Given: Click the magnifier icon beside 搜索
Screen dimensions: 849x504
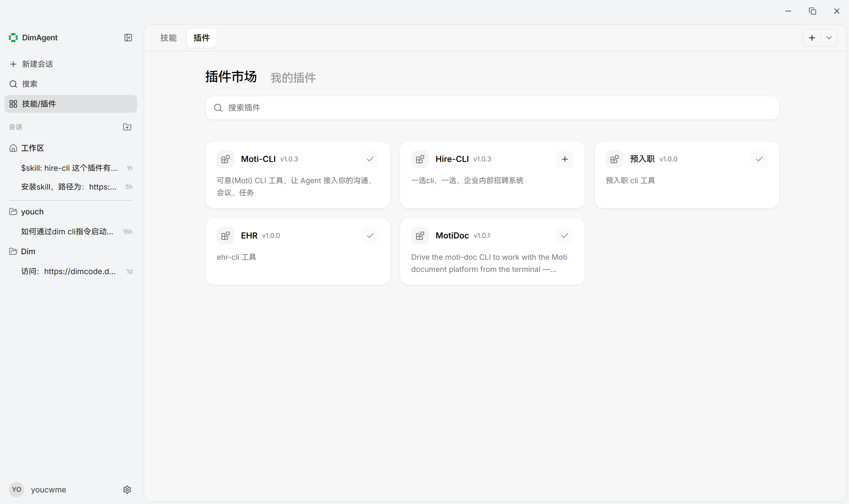Looking at the screenshot, I should (13, 84).
